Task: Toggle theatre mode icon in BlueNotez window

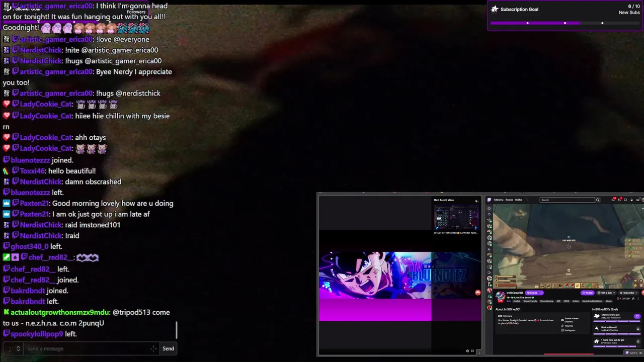Action: pyautogui.click(x=472, y=351)
